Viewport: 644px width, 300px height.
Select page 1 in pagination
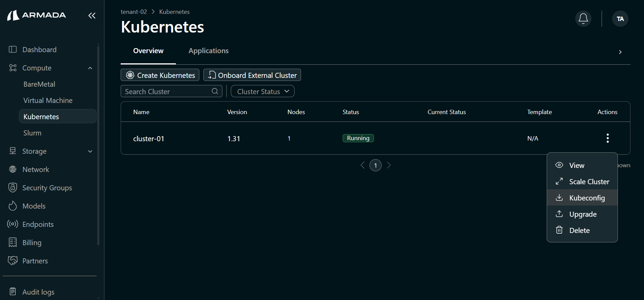coord(376,165)
